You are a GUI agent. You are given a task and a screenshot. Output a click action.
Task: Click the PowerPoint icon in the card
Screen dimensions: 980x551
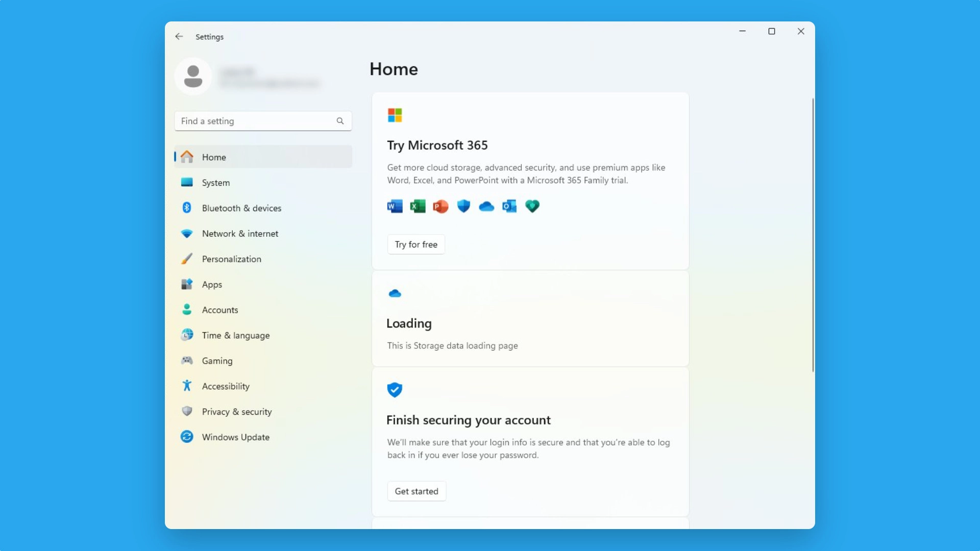coord(440,206)
